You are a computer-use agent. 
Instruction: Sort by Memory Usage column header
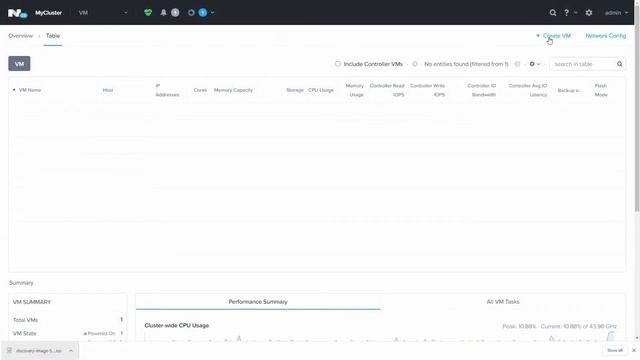[x=355, y=90]
